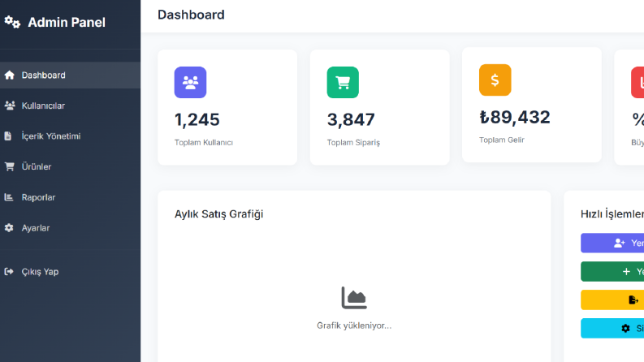Go to Kullanıcılar in the sidebar
Screen dimensions: 644x362
70,106
